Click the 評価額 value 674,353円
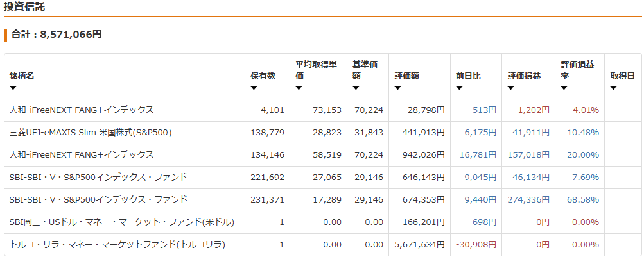This screenshot has height=257, width=644. (x=424, y=200)
